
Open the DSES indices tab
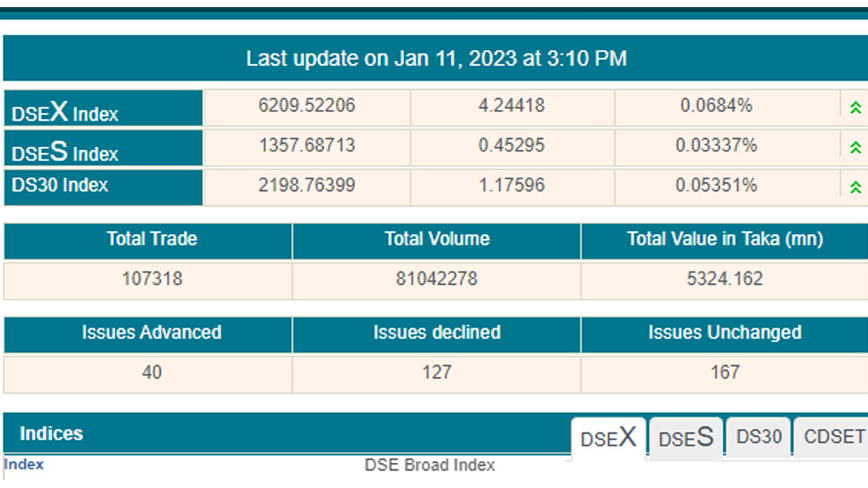tap(686, 438)
